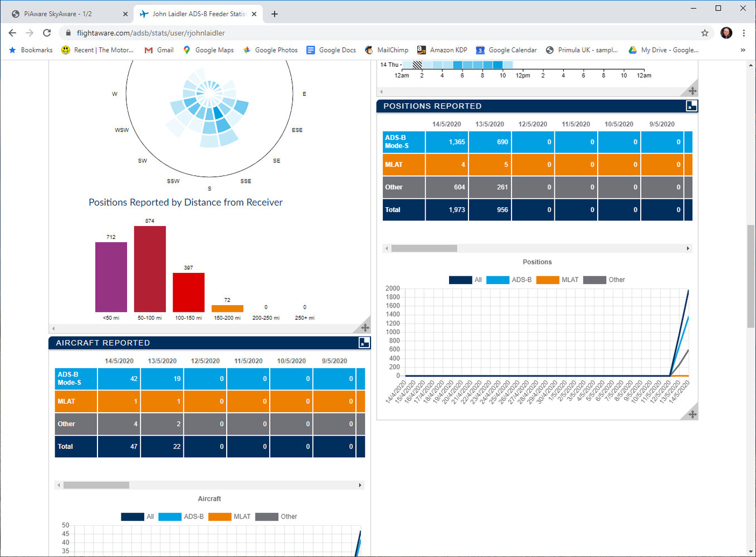The height and width of the screenshot is (557, 756).
Task: Click move handle below hourly heatmap
Action: tap(692, 91)
